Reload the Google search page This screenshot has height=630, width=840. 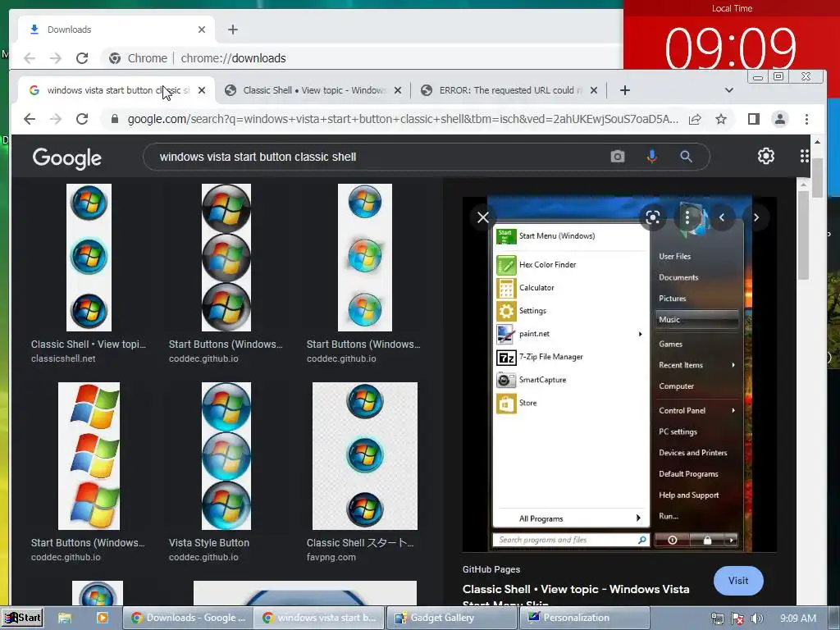[x=82, y=119]
